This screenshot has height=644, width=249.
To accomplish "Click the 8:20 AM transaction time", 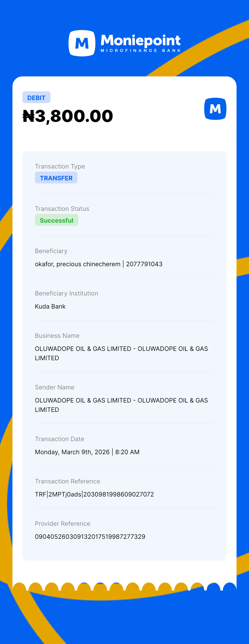I will click(x=127, y=452).
